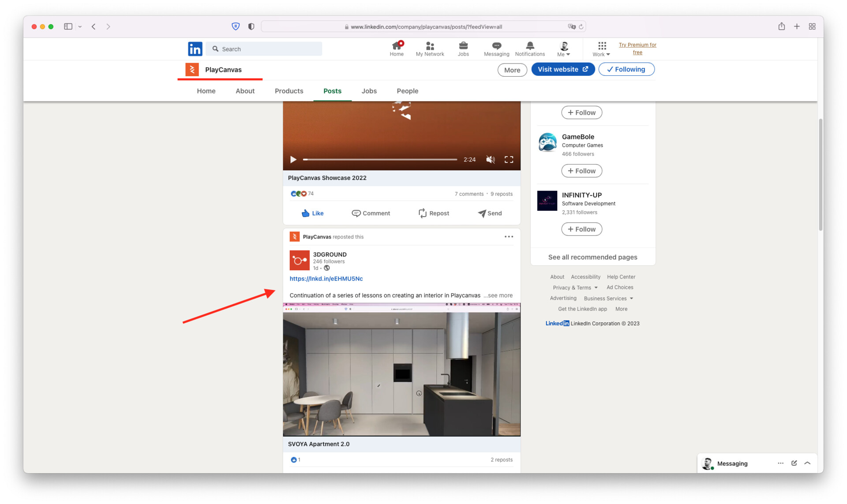Expand the Me profile dropdown
This screenshot has height=504, width=847.
click(563, 49)
